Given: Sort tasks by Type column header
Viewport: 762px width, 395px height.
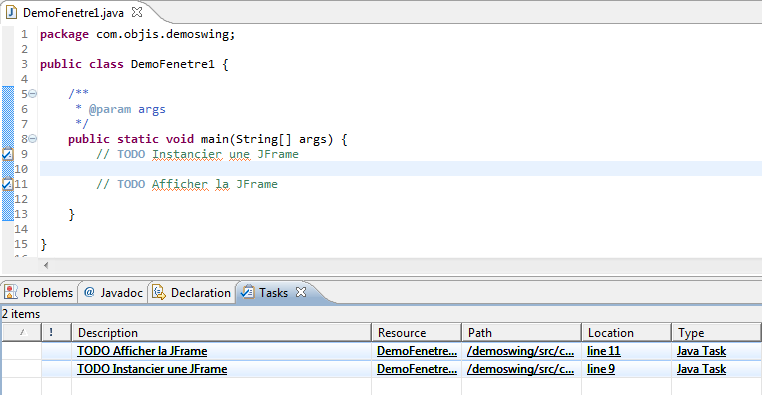Looking at the screenshot, I should point(716,333).
